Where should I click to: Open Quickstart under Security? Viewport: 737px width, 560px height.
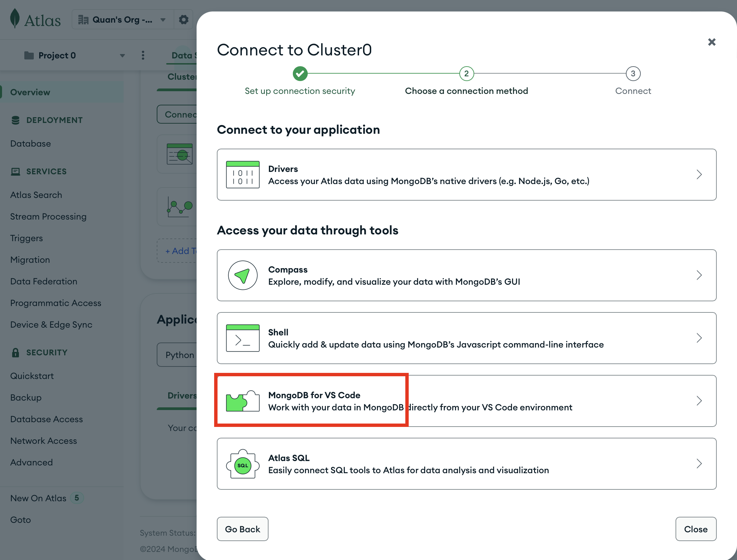pos(32,376)
